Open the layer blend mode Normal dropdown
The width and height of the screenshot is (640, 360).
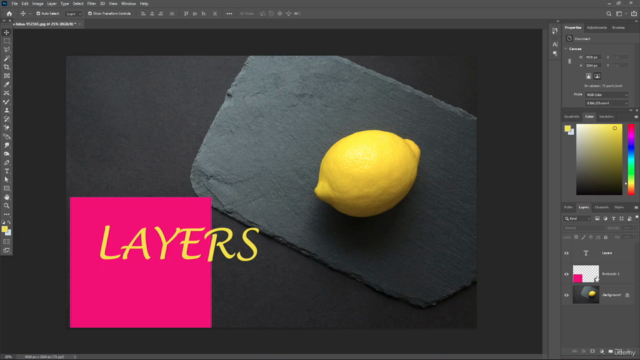tap(584, 228)
